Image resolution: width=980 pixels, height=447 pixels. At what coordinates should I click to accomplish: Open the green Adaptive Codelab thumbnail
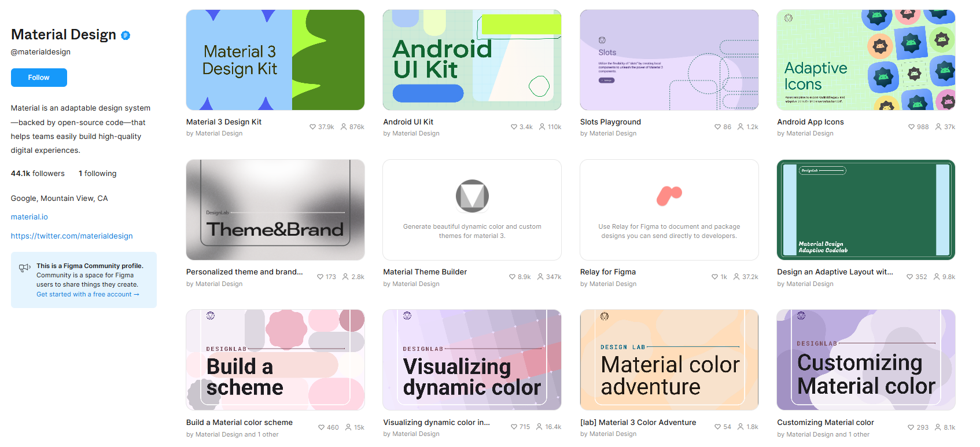click(866, 210)
